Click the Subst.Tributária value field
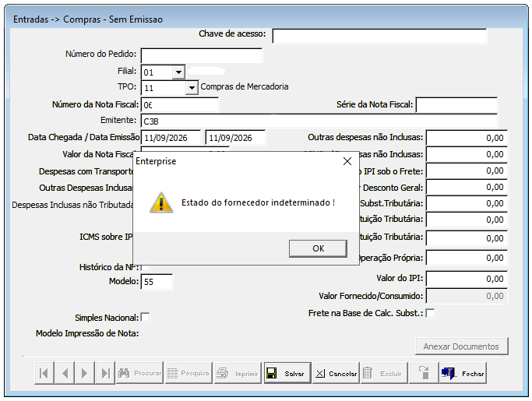532x401 pixels. point(467,203)
